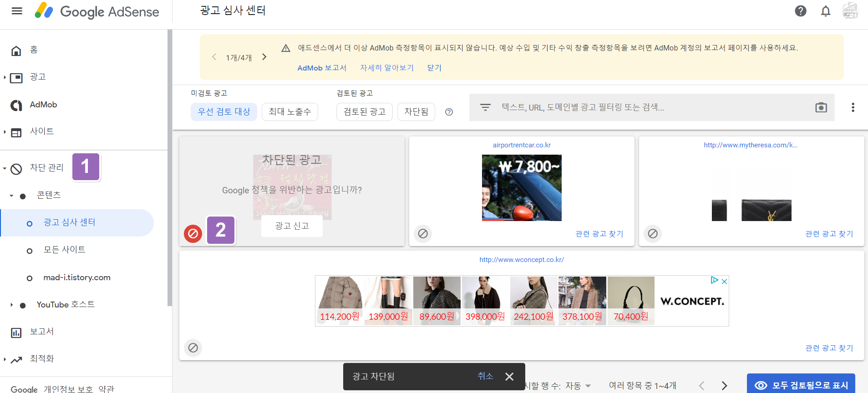Open 자세히 알아보기 link
The width and height of the screenshot is (868, 393).
(x=387, y=68)
